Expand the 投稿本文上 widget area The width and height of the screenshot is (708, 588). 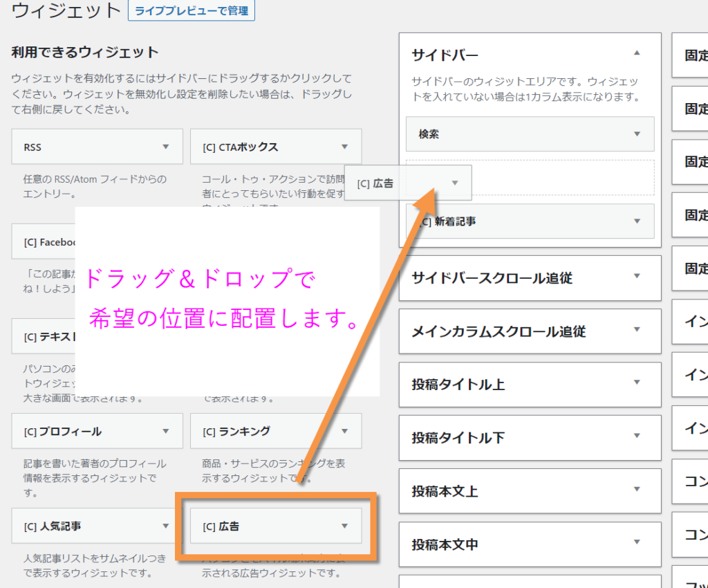pos(637,489)
